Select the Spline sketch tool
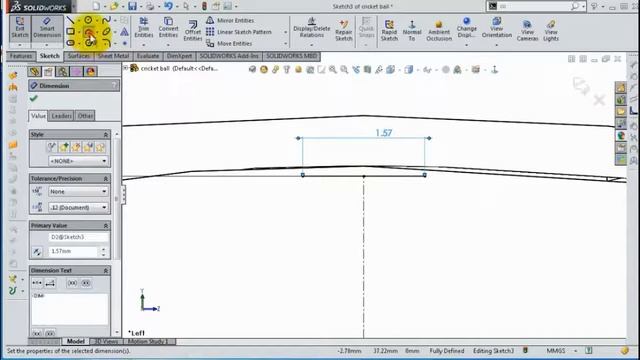 pos(106,20)
